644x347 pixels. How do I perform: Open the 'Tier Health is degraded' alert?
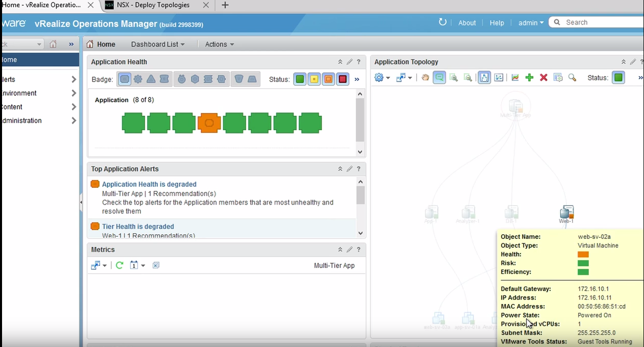tap(138, 227)
